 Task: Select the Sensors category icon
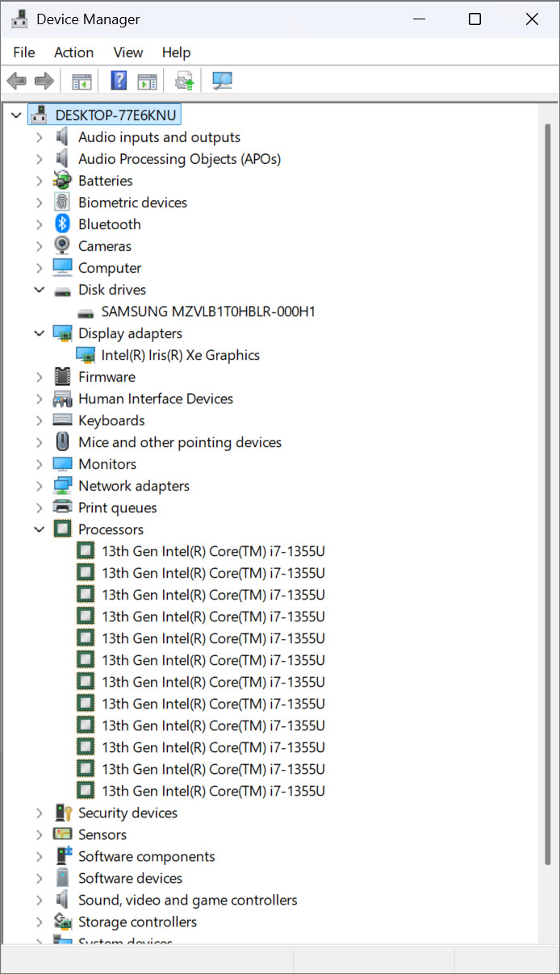[63, 834]
